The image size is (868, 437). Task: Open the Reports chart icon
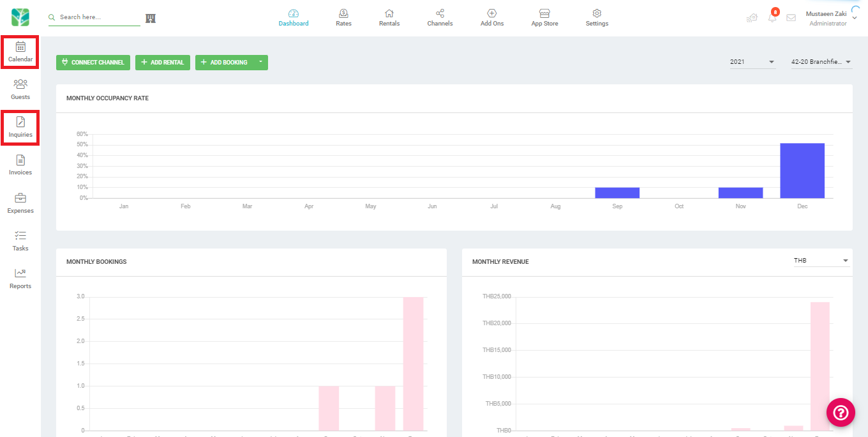click(x=20, y=273)
